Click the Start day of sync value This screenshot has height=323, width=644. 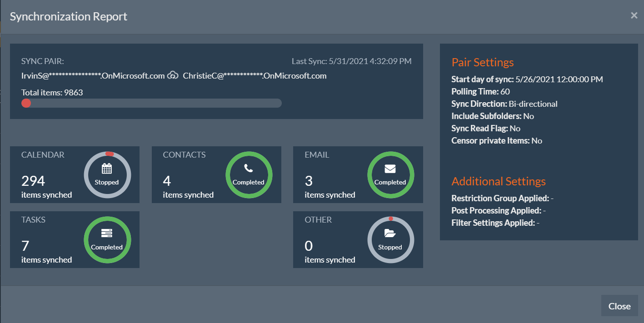coord(559,79)
